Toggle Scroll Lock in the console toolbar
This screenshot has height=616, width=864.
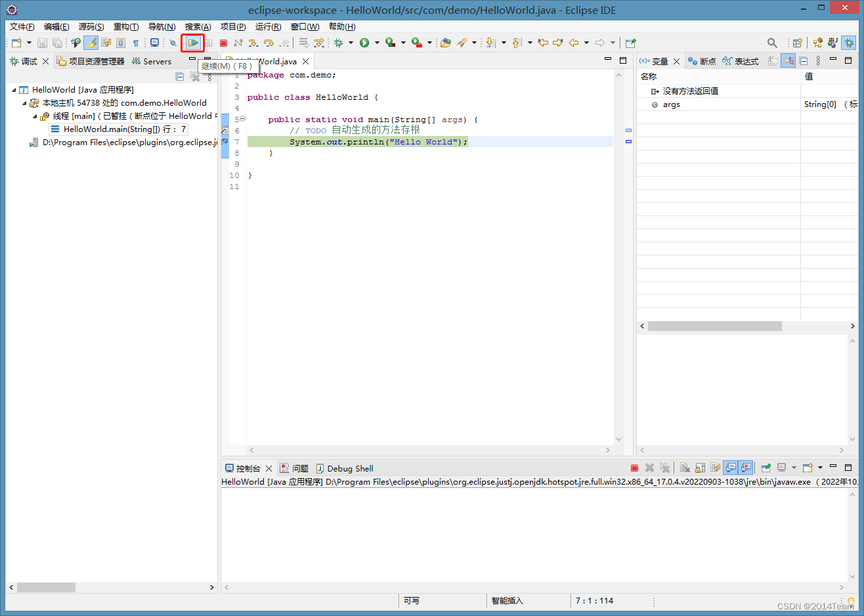tap(700, 468)
